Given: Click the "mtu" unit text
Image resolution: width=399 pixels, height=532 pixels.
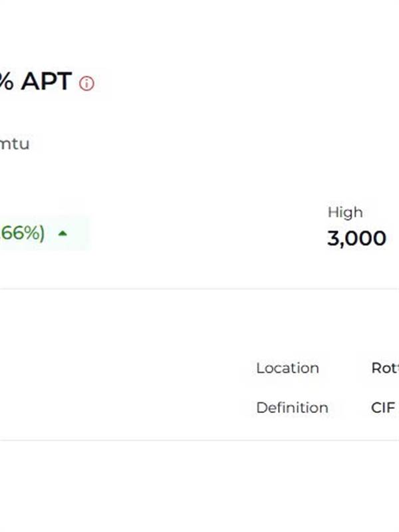Looking at the screenshot, I should pyautogui.click(x=15, y=144).
